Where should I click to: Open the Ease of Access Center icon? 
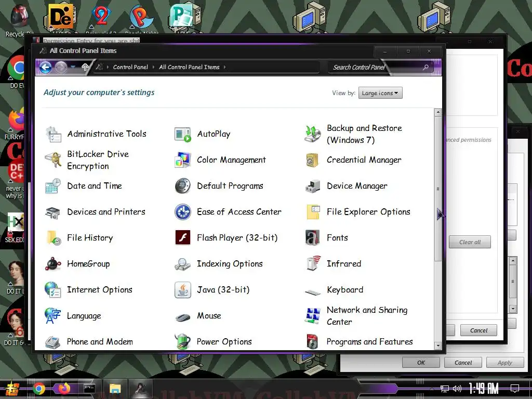point(183,212)
